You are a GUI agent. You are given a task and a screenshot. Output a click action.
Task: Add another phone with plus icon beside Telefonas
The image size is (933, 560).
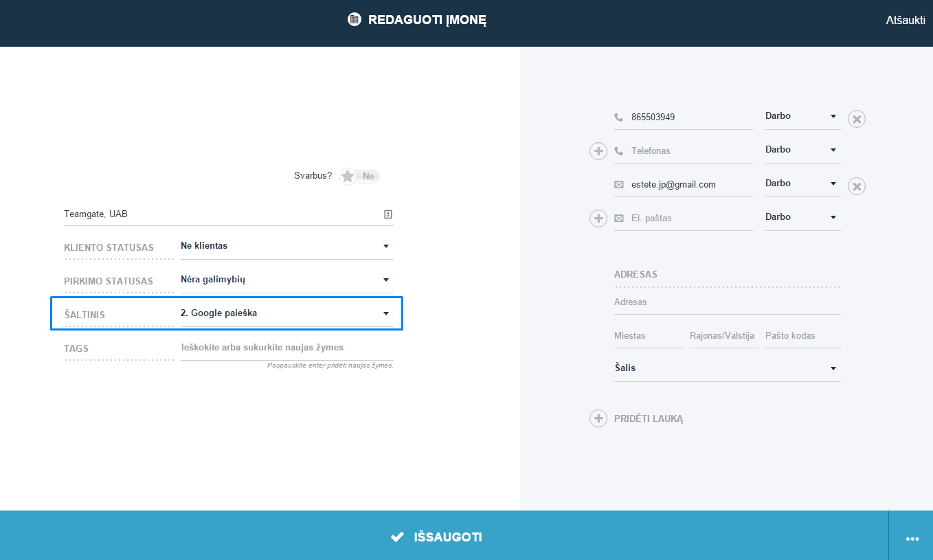(x=598, y=151)
